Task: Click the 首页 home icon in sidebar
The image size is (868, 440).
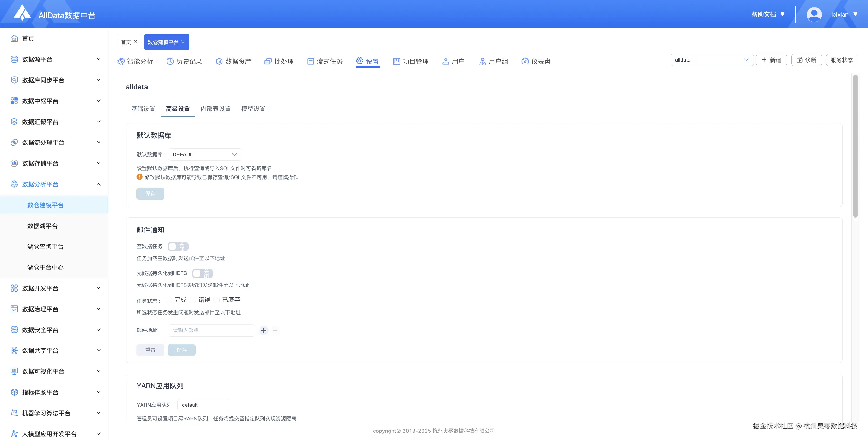Action: point(14,38)
